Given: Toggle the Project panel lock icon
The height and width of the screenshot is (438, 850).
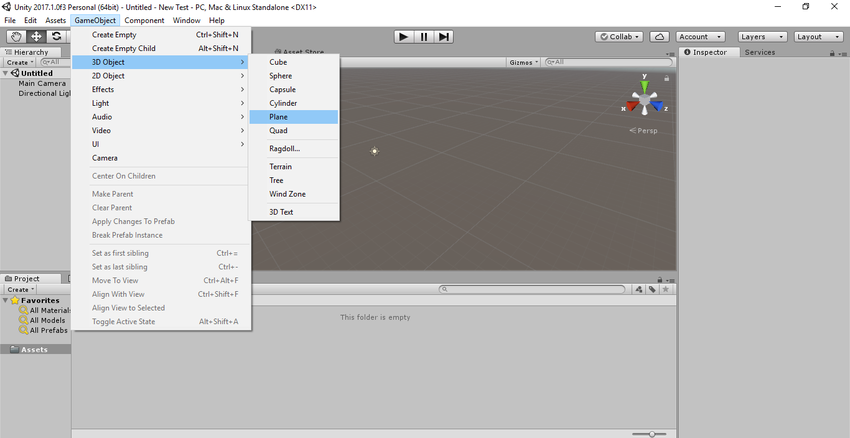Looking at the screenshot, I should pos(660,280).
